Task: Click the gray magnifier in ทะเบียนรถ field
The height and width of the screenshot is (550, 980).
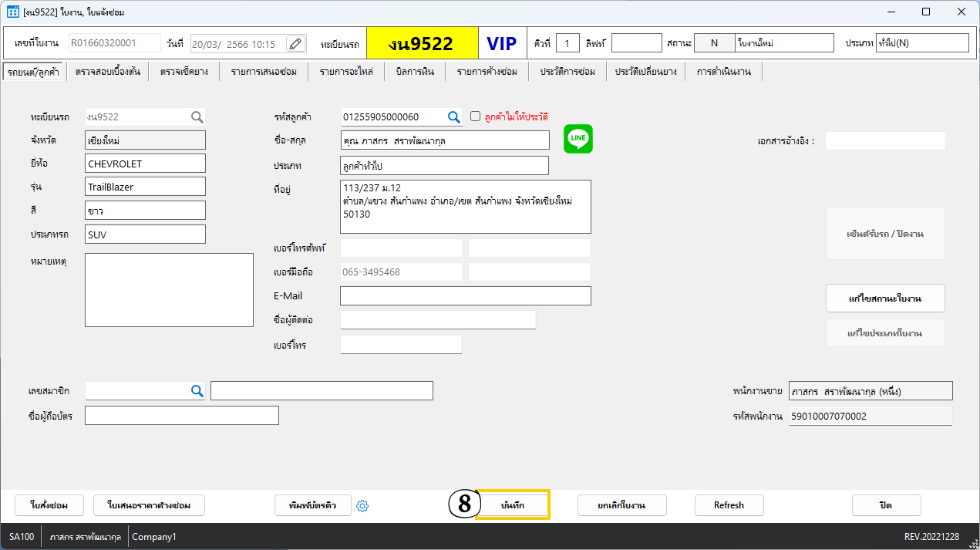Action: coord(197,117)
